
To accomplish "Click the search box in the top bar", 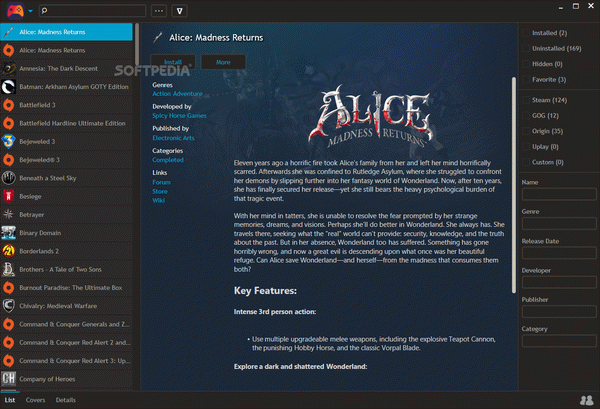I will click(93, 11).
